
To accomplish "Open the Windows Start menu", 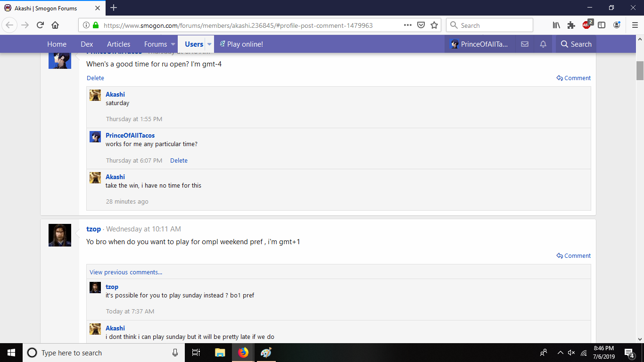I will (x=11, y=353).
